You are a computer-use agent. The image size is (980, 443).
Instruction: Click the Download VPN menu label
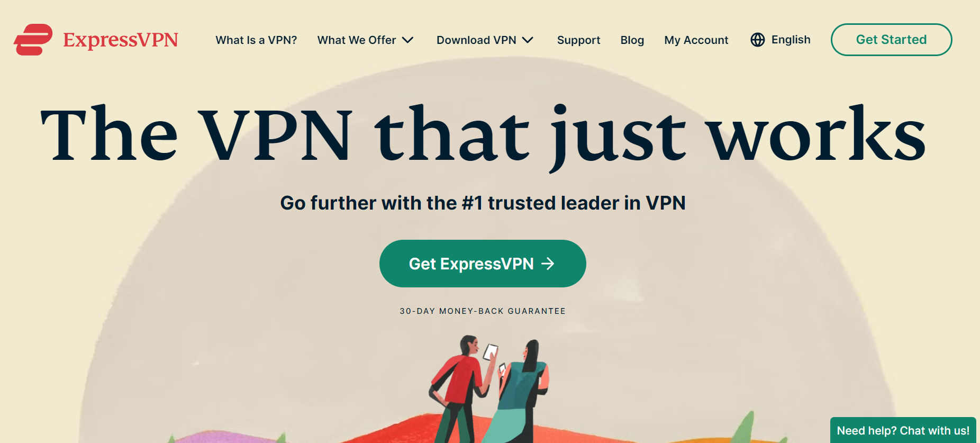click(x=476, y=40)
